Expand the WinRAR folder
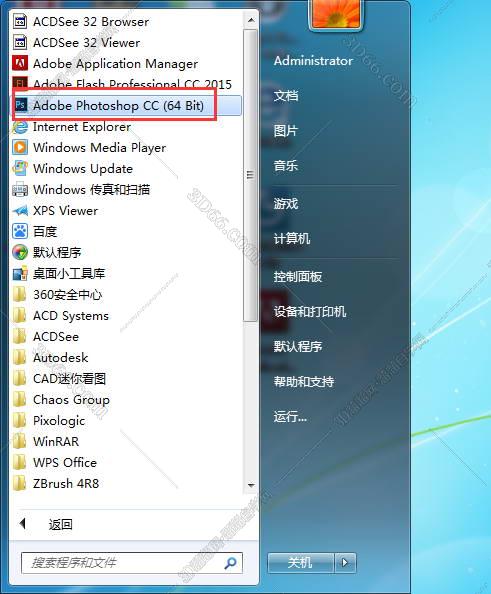 tap(46, 441)
